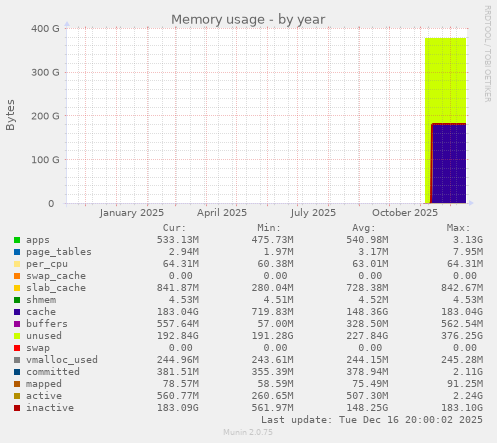The height and width of the screenshot is (443, 497).
Task: Click the inactive current value 183.09G
Action: point(178,408)
